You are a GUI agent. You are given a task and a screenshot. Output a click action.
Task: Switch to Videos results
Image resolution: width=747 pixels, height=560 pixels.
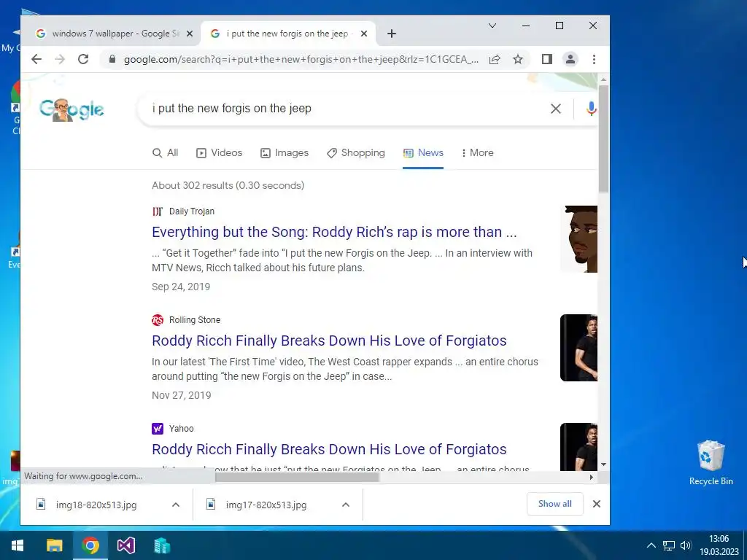(219, 153)
